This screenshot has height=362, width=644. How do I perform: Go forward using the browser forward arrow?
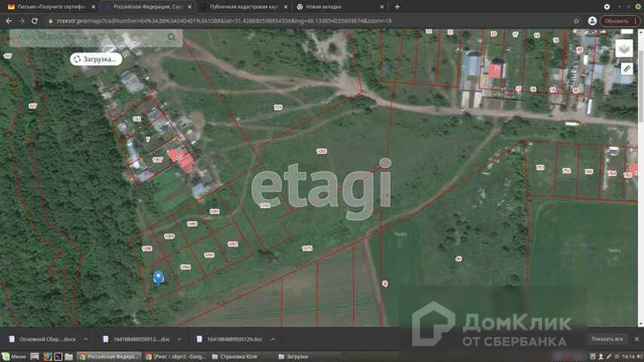click(21, 21)
